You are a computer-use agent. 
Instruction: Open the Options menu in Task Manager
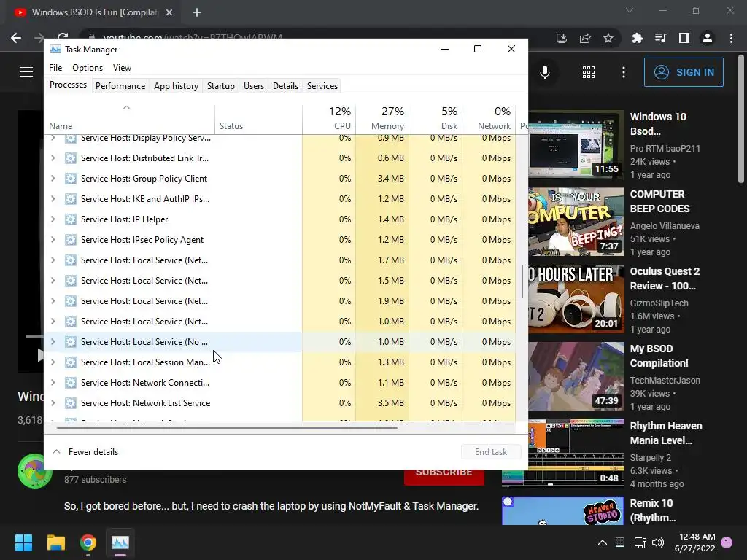[88, 68]
